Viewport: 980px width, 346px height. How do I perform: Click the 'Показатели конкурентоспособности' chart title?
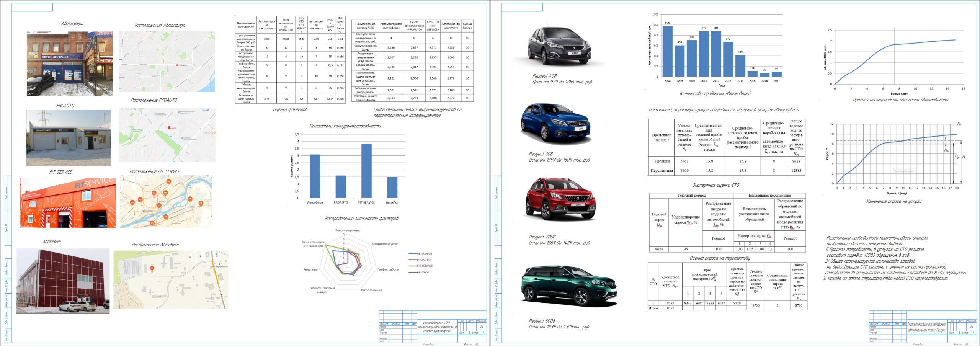coord(345,126)
